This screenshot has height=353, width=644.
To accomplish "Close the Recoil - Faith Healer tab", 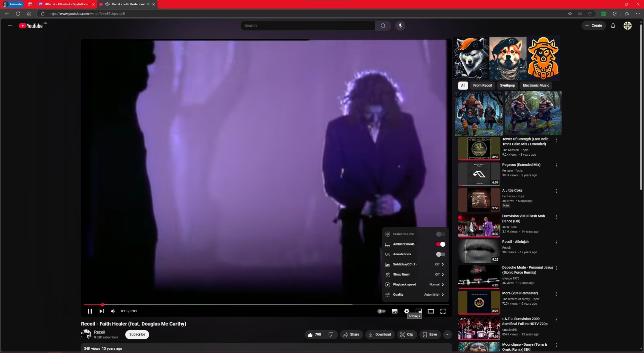I will (x=154, y=4).
